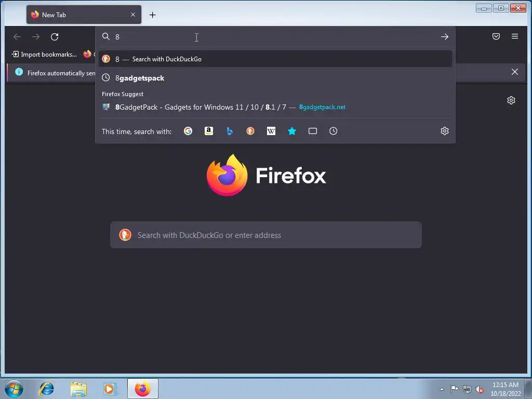Click the address bar text field
Viewport: 532px width, 399px height.
pyautogui.click(x=275, y=37)
